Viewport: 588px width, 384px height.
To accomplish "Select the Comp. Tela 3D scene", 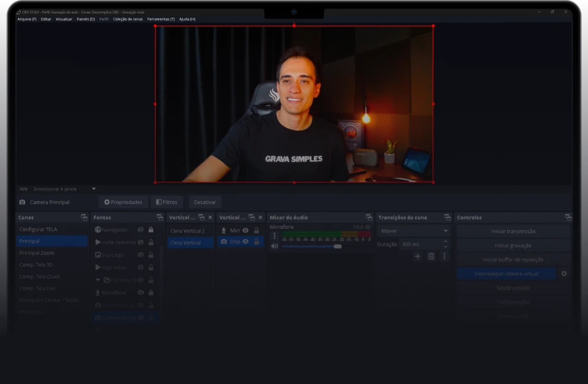I will click(x=52, y=265).
